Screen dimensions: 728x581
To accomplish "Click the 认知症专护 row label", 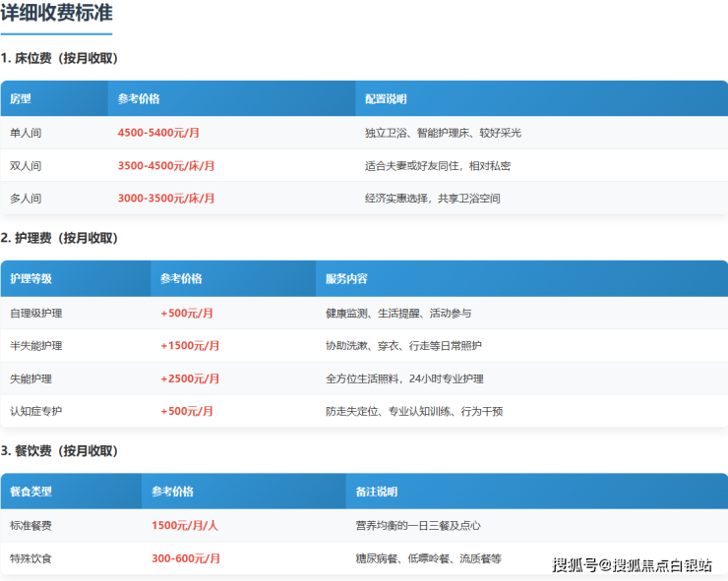I will click(35, 411).
